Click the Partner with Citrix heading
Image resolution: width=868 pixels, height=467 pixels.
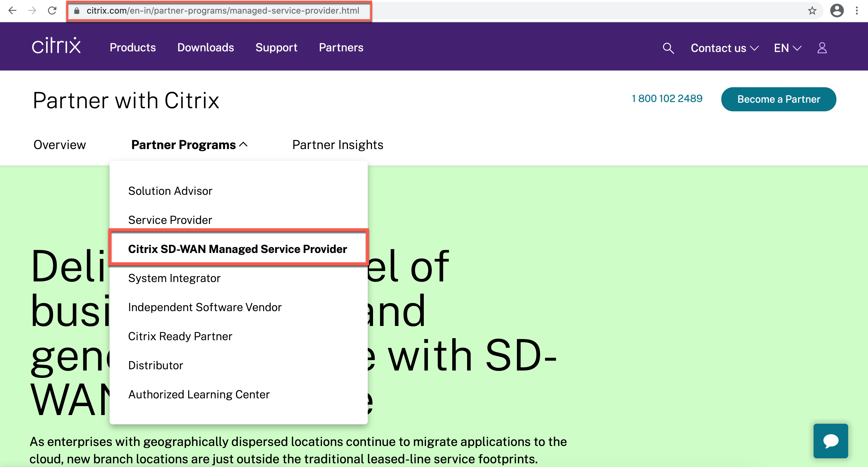[x=126, y=100]
